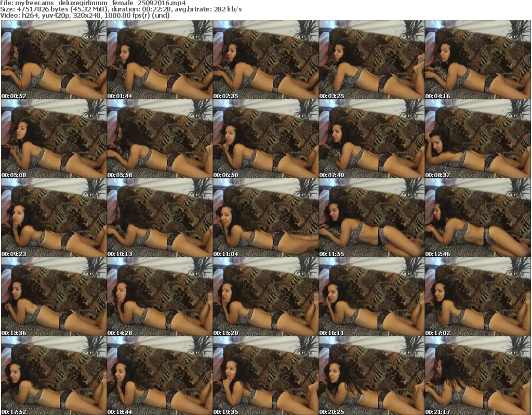This screenshot has width=532, height=415.
Task: Open the frame at 00:06:50
Action: click(x=265, y=139)
